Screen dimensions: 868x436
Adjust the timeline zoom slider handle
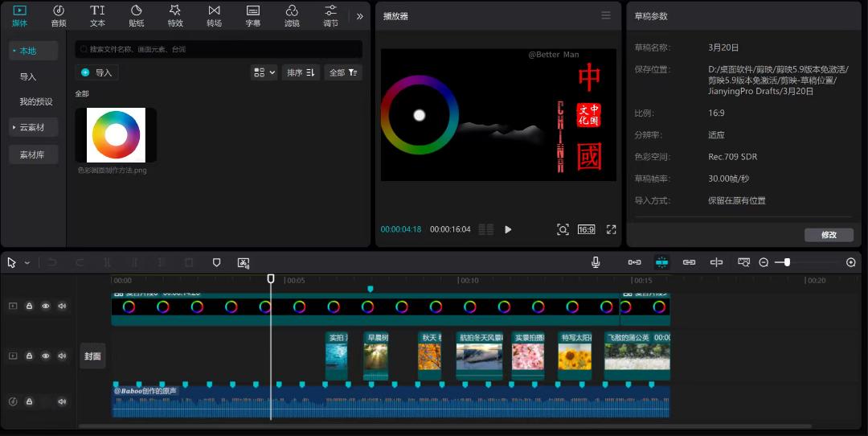click(x=787, y=262)
